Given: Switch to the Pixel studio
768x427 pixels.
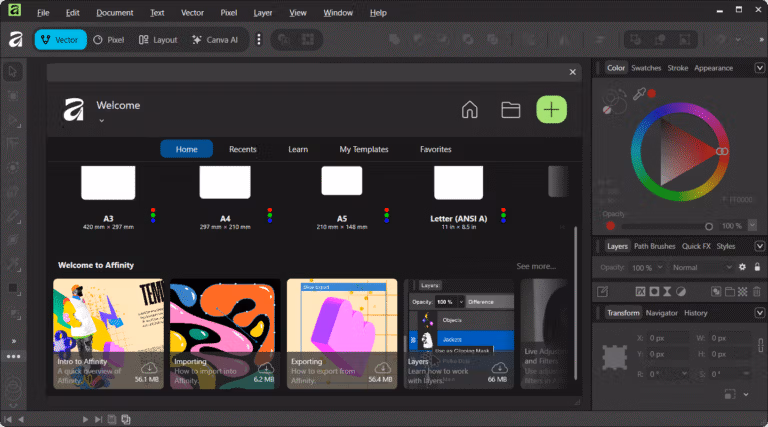Looking at the screenshot, I should click(x=109, y=40).
